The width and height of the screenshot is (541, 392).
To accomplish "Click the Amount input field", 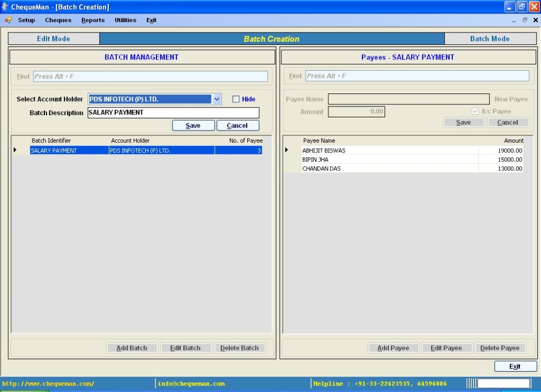I will click(x=357, y=112).
